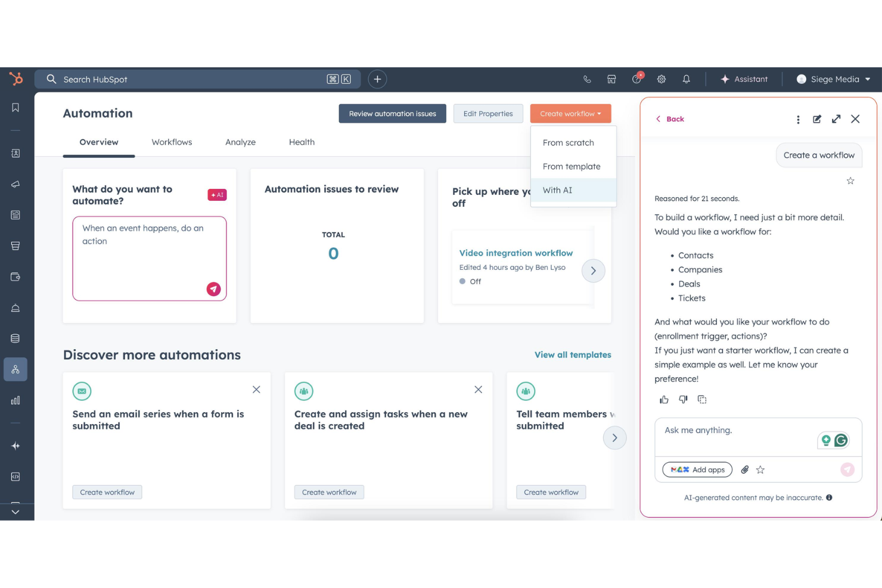
Task: Close the assistant panel
Action: 855,119
